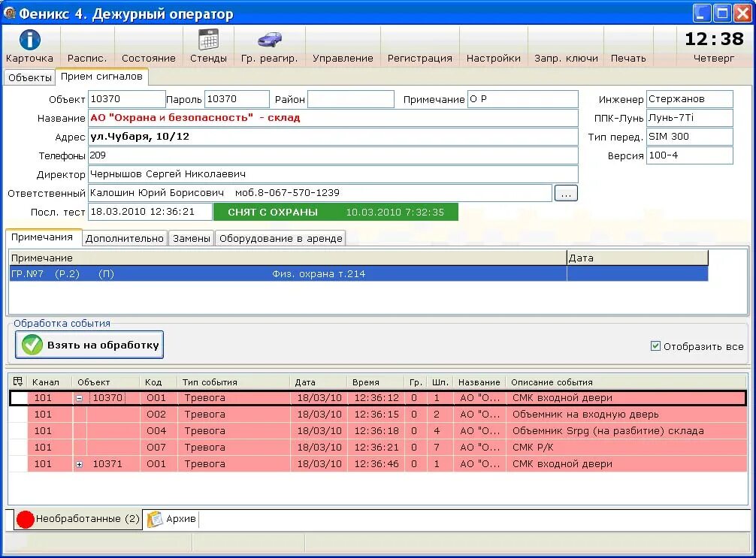Click the Инженер field Стержанов
756x558 pixels.
click(x=689, y=99)
